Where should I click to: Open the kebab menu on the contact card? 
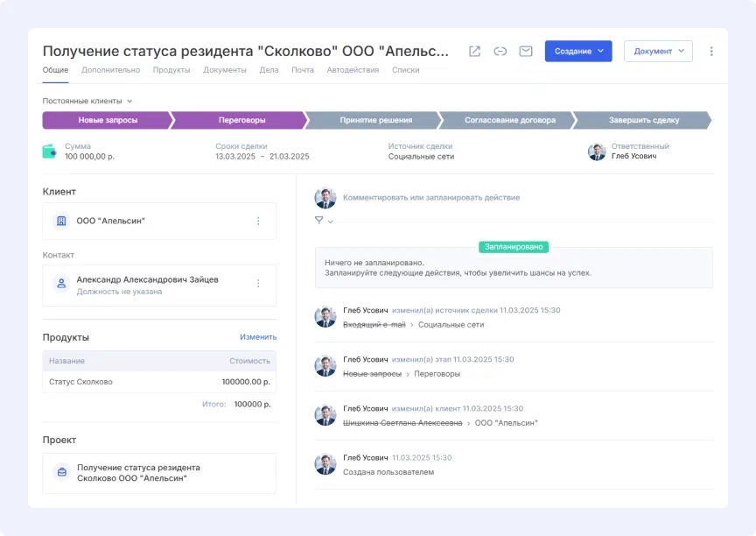point(260,285)
